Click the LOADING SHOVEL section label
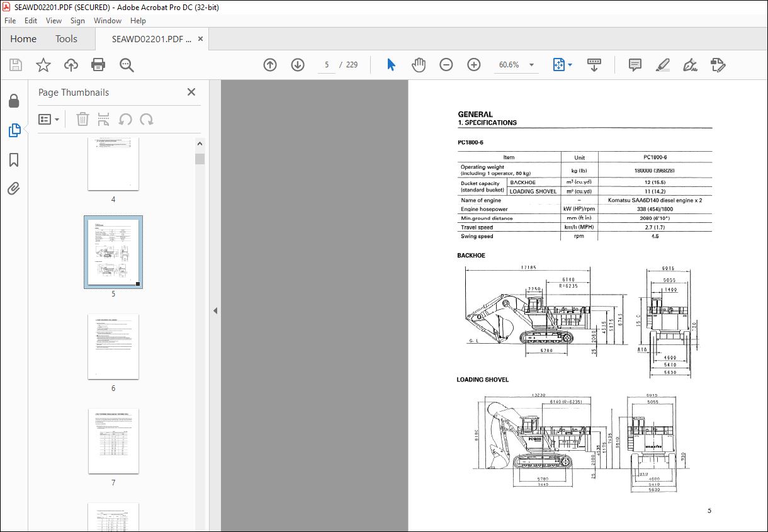Viewport: 768px width, 532px height. tap(482, 380)
